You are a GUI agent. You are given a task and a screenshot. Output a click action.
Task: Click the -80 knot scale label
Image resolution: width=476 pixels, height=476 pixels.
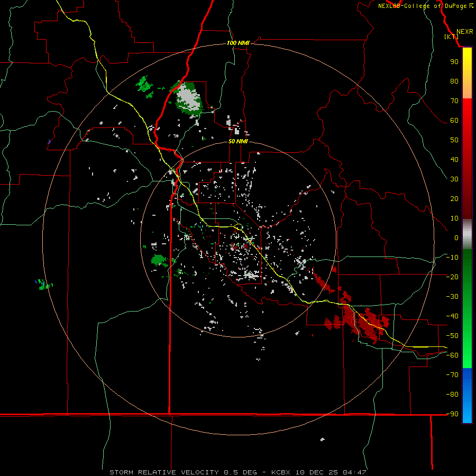(452, 395)
